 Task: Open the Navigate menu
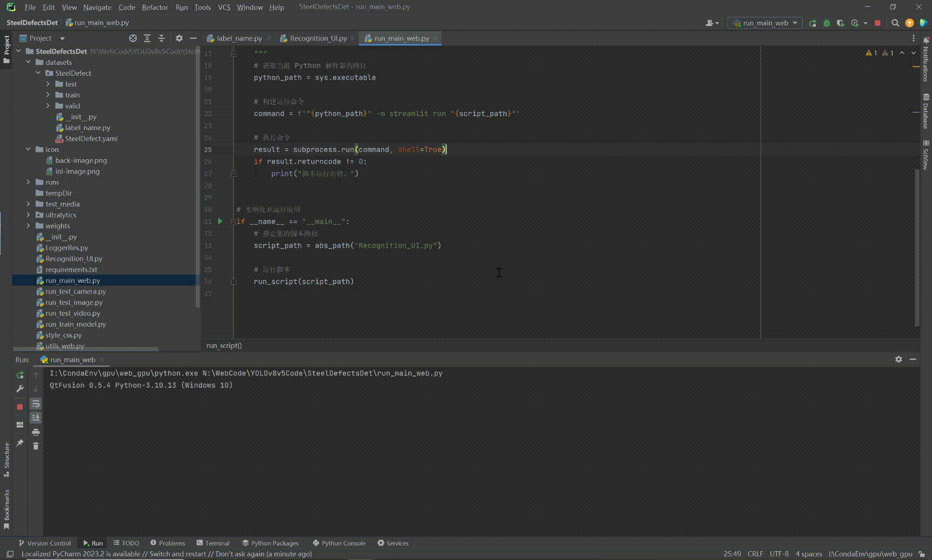pyautogui.click(x=97, y=7)
